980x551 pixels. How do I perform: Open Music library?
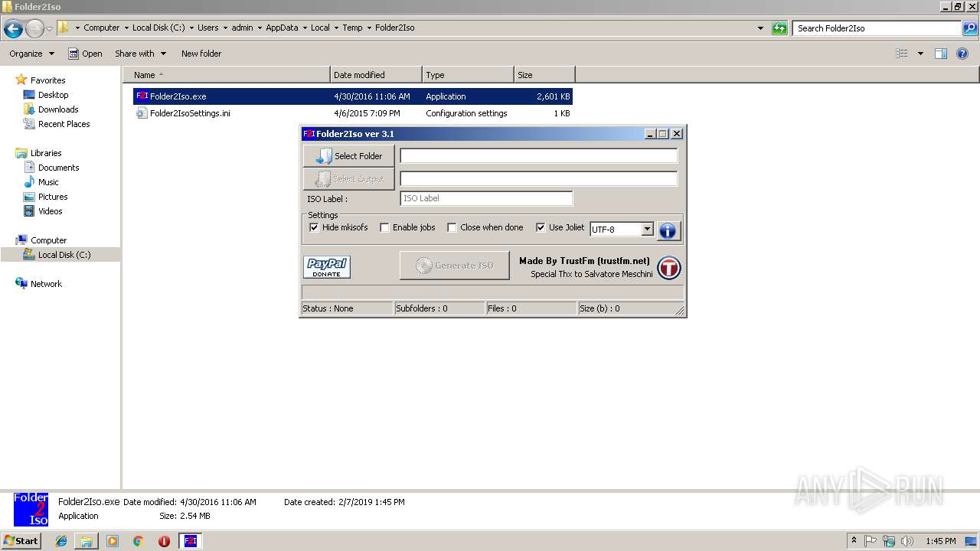click(x=48, y=182)
